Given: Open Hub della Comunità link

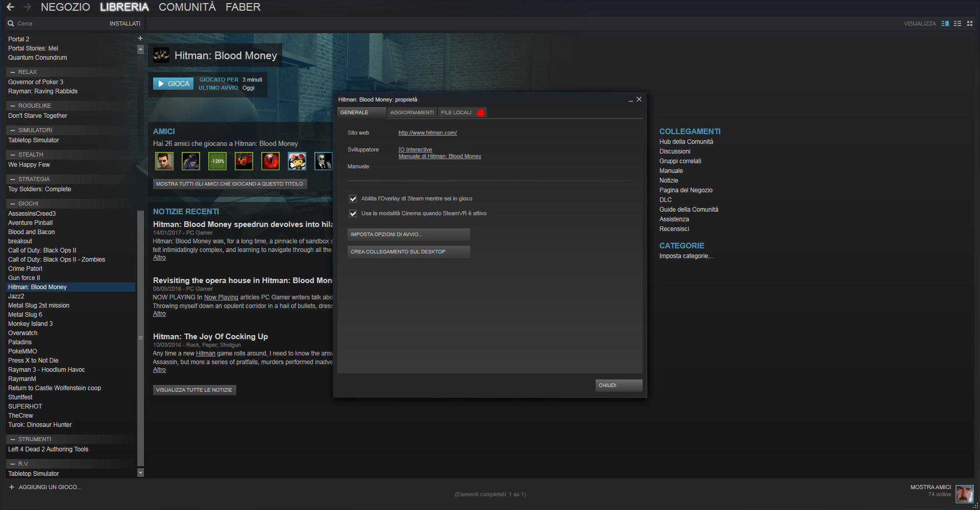Looking at the screenshot, I should coord(686,142).
